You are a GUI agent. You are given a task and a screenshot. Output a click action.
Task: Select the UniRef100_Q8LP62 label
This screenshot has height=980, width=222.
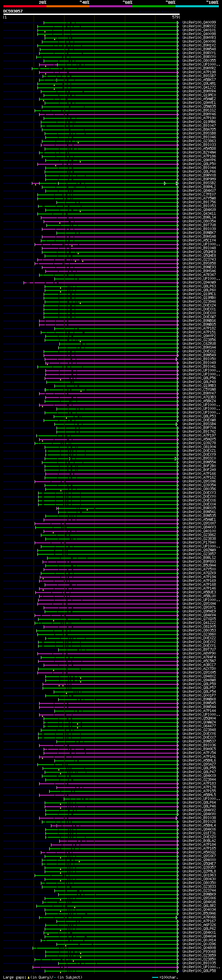(x=199, y=929)
